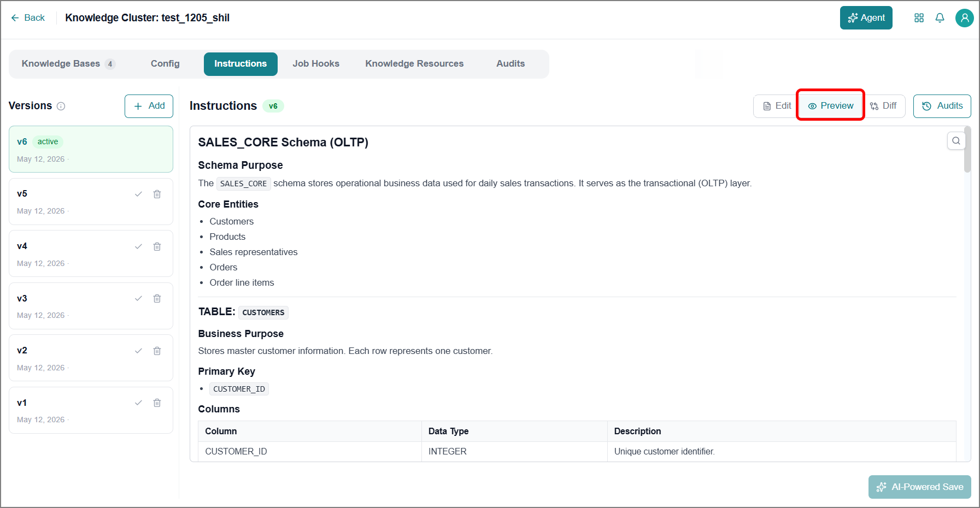Activate version v2 with checkmark icon
Image resolution: width=980 pixels, height=508 pixels.
(x=138, y=351)
